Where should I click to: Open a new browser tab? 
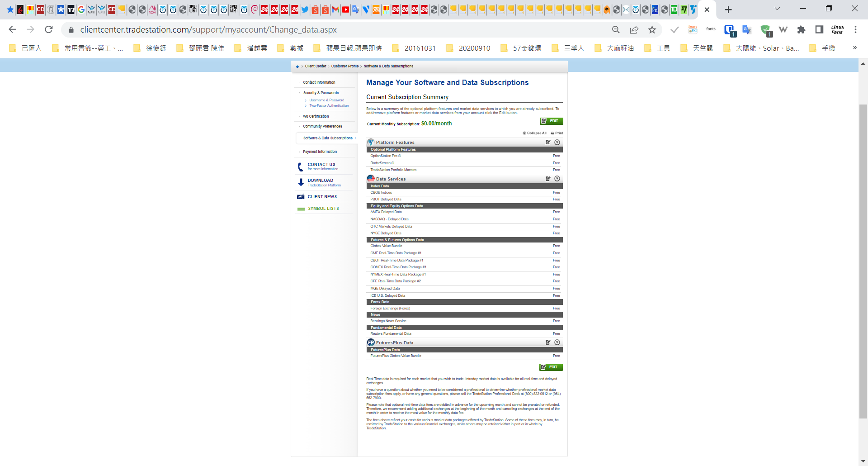[728, 10]
